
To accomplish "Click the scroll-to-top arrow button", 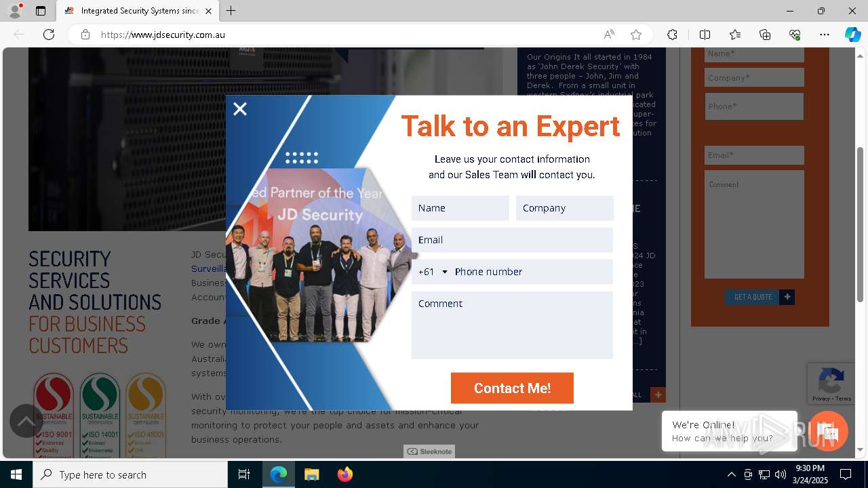I will click(x=26, y=422).
